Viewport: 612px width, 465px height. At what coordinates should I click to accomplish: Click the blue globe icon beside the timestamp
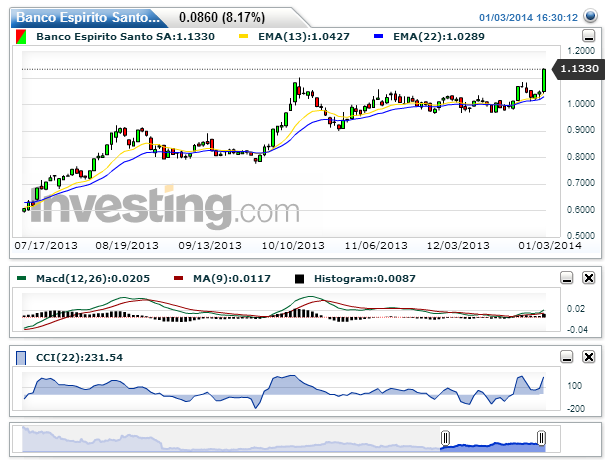pyautogui.click(x=590, y=16)
